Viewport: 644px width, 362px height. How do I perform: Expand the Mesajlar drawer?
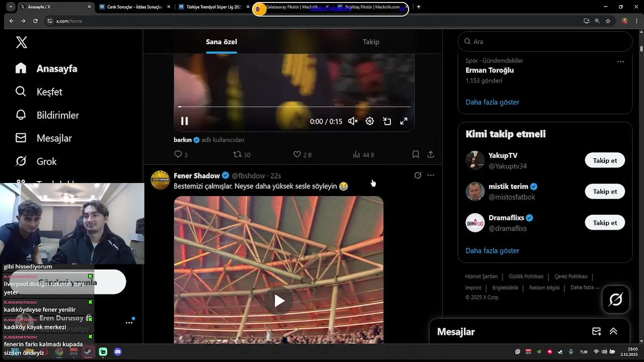613,331
